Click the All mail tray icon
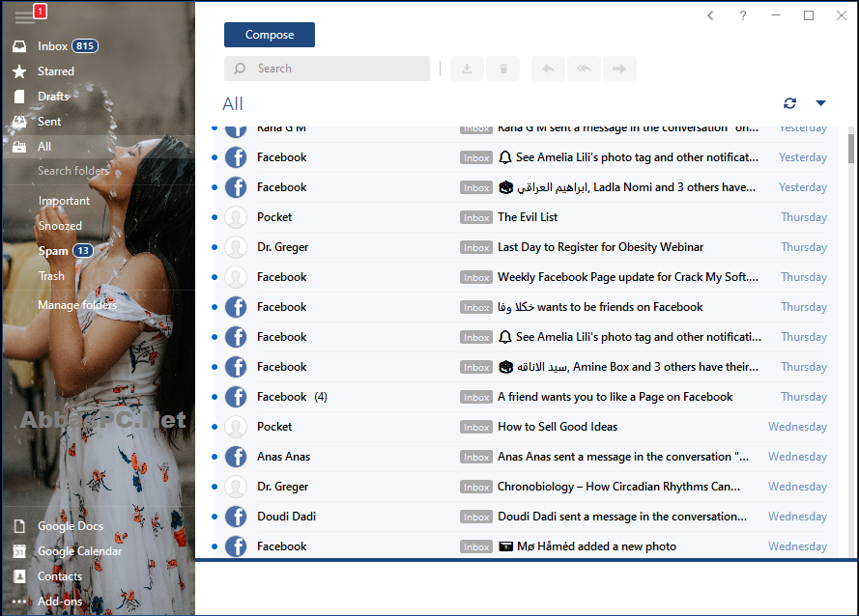The width and height of the screenshot is (859, 616). click(x=19, y=147)
